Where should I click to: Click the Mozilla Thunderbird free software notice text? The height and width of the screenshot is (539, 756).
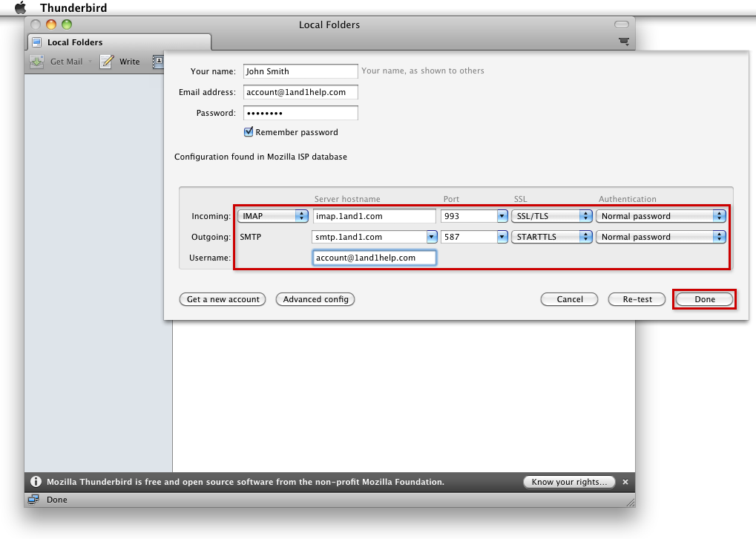click(x=246, y=482)
